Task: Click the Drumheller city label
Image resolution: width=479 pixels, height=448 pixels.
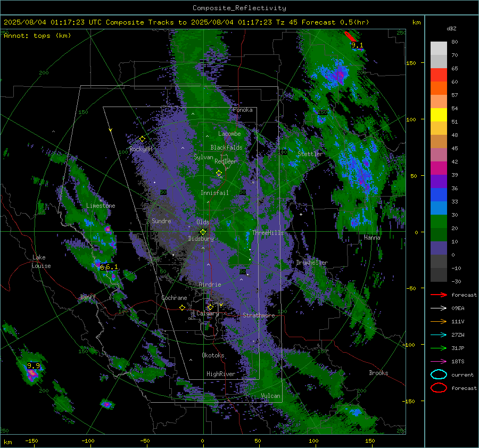Action: point(312,263)
